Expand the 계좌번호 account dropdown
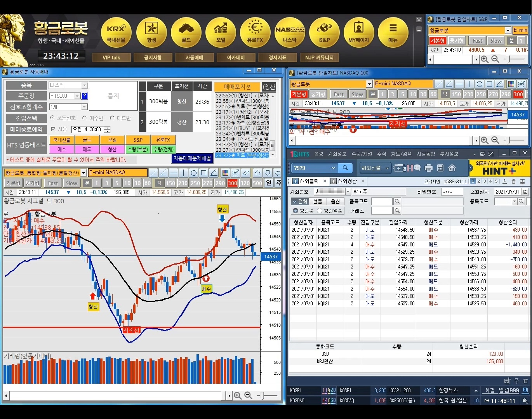This screenshot has height=419, width=532. [348, 192]
